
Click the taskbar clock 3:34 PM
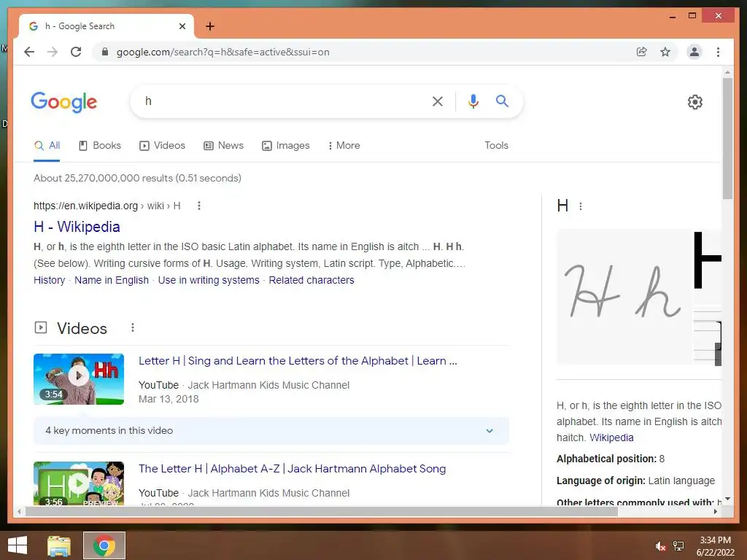(715, 540)
